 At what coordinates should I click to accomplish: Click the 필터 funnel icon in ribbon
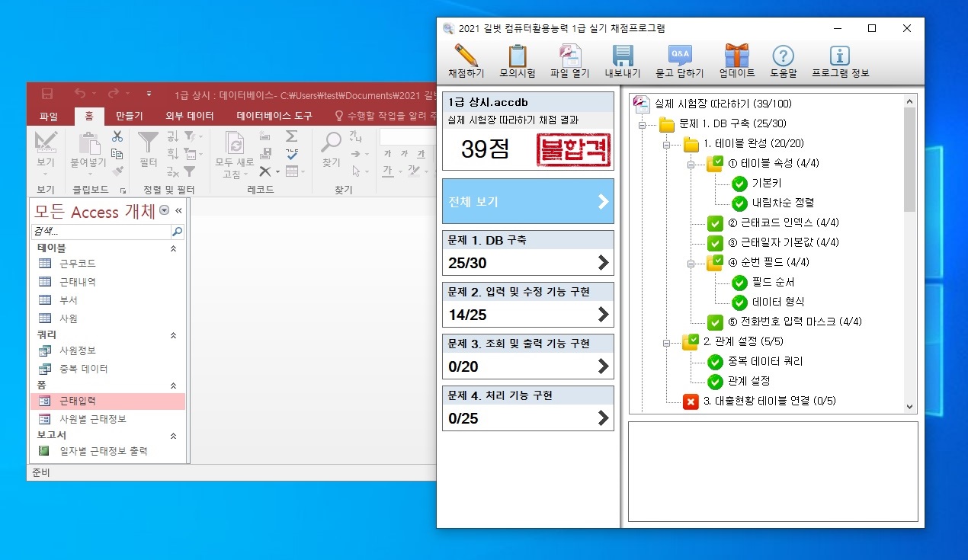[x=148, y=143]
